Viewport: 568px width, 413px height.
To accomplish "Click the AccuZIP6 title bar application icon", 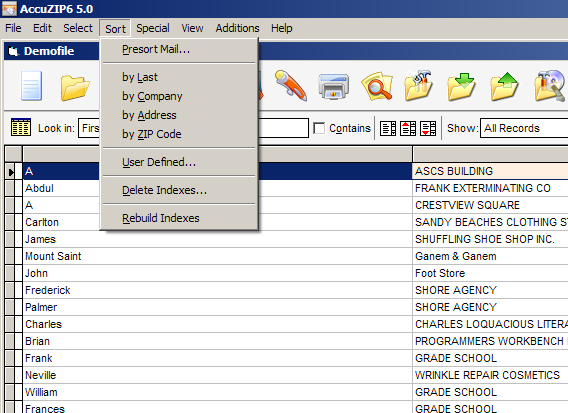I will (9, 9).
